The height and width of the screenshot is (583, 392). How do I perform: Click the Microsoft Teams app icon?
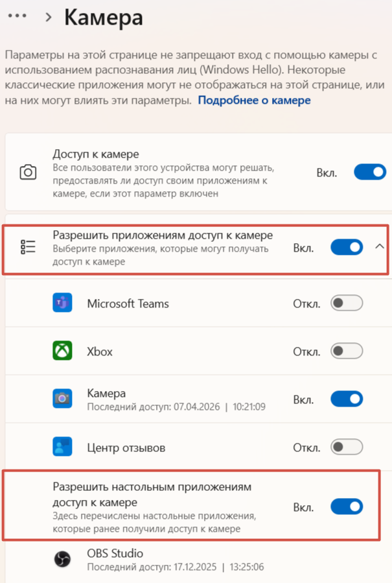point(62,303)
